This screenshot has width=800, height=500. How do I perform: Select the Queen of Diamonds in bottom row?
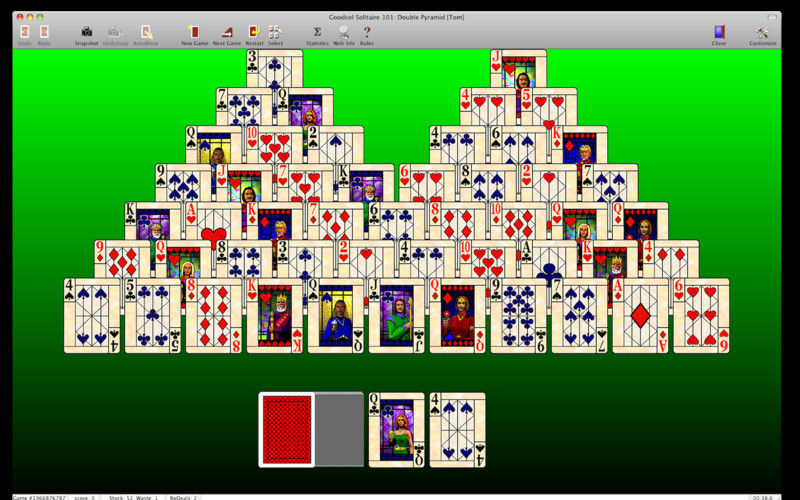(x=457, y=316)
